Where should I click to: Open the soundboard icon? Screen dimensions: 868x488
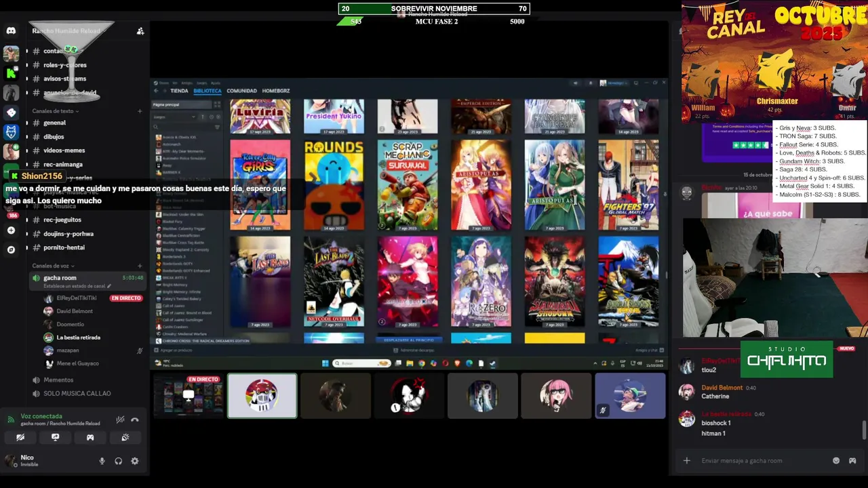click(125, 437)
